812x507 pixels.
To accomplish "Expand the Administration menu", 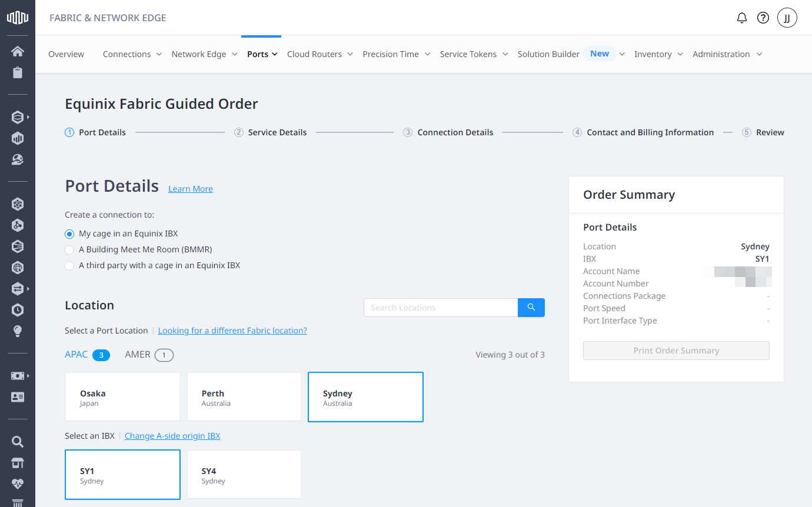I will (x=727, y=54).
